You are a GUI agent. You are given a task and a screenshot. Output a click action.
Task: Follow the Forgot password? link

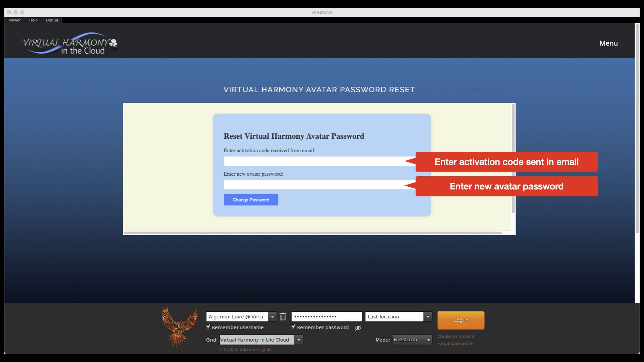pos(455,343)
